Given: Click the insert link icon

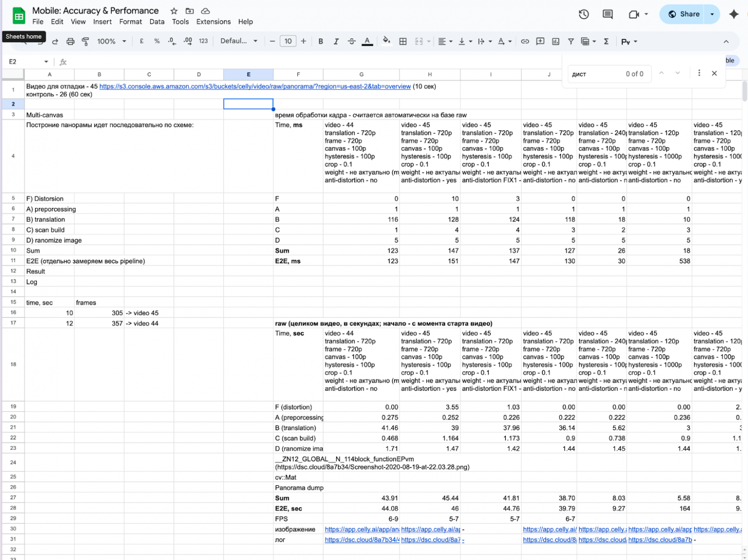Looking at the screenshot, I should click(x=525, y=42).
